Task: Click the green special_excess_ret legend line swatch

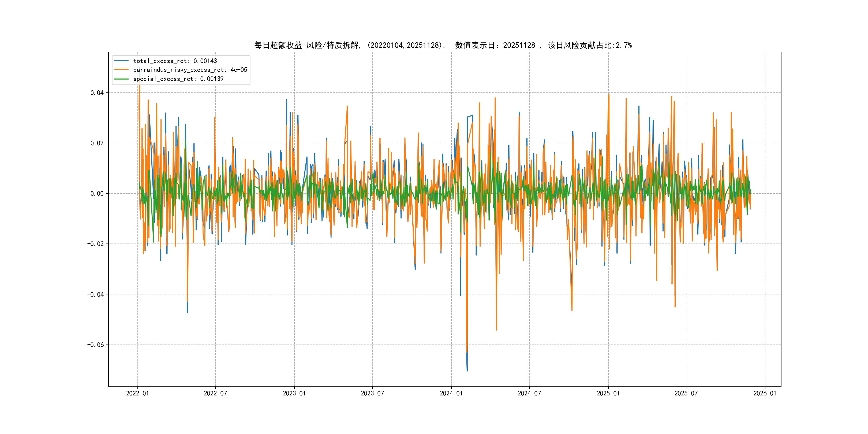Action: coord(121,79)
